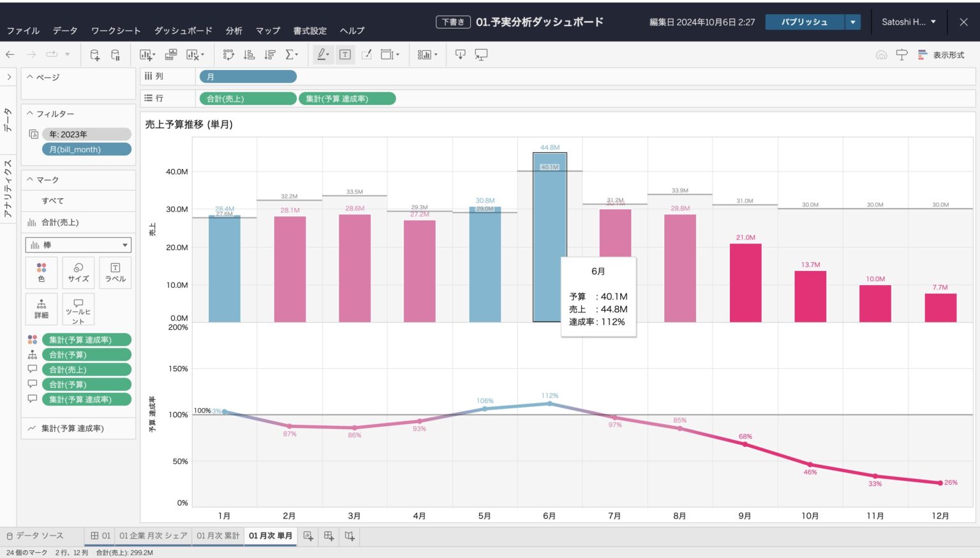
Task: Click the new worksheet toolbar icon
Action: point(146,55)
